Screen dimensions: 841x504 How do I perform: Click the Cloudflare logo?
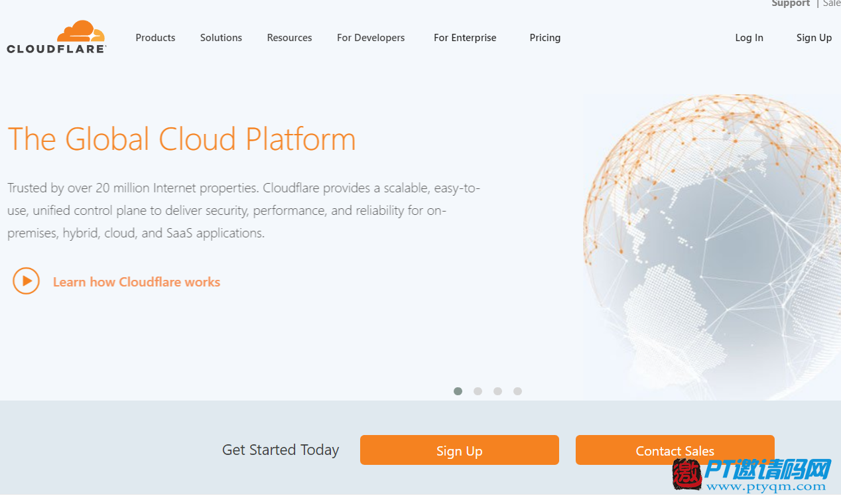(56, 37)
